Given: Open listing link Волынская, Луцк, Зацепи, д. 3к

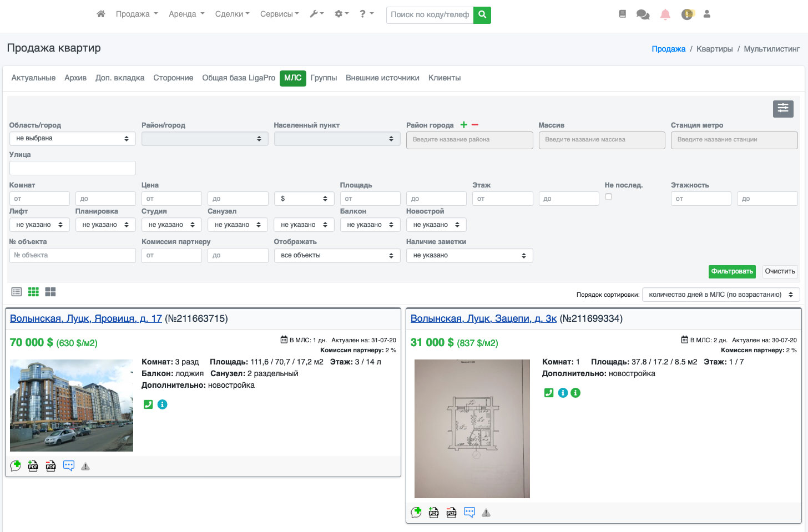Looking at the screenshot, I should click(x=483, y=318).
